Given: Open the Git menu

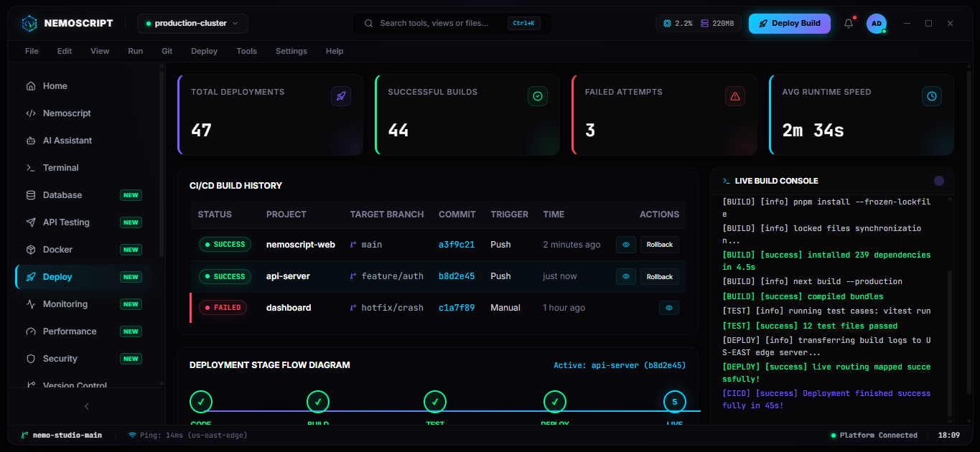Looking at the screenshot, I should pos(167,52).
